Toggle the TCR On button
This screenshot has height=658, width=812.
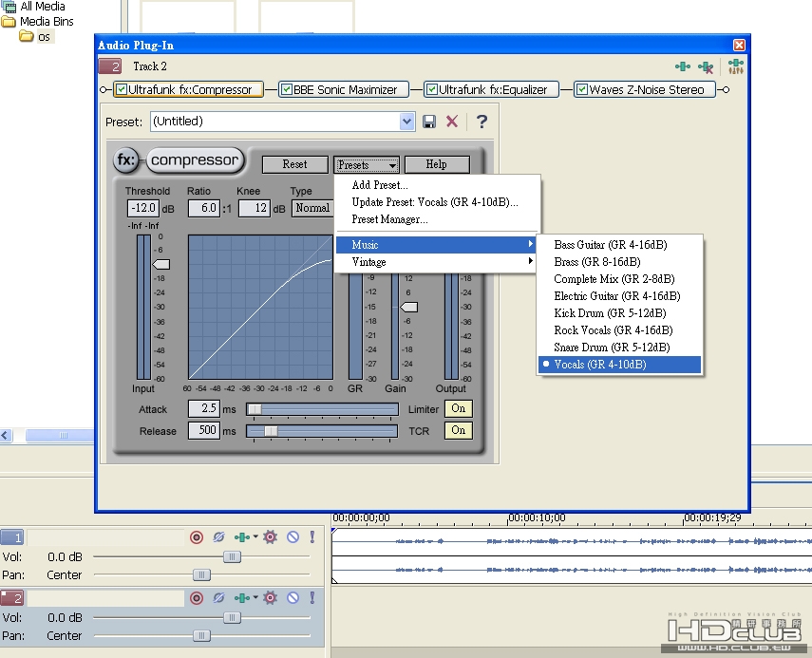(x=459, y=430)
